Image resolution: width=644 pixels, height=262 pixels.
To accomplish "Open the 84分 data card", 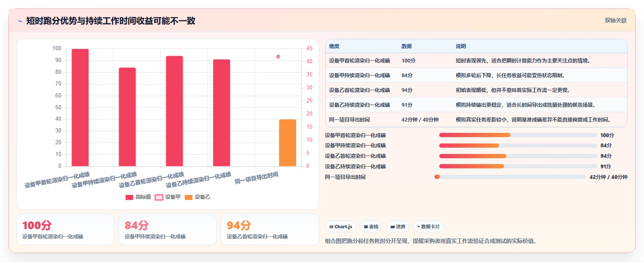I will (168, 230).
